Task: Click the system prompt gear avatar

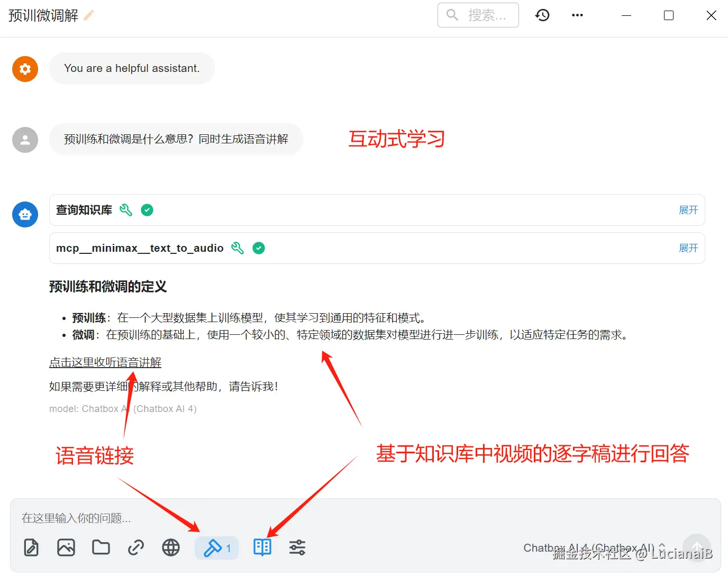Action: click(25, 69)
